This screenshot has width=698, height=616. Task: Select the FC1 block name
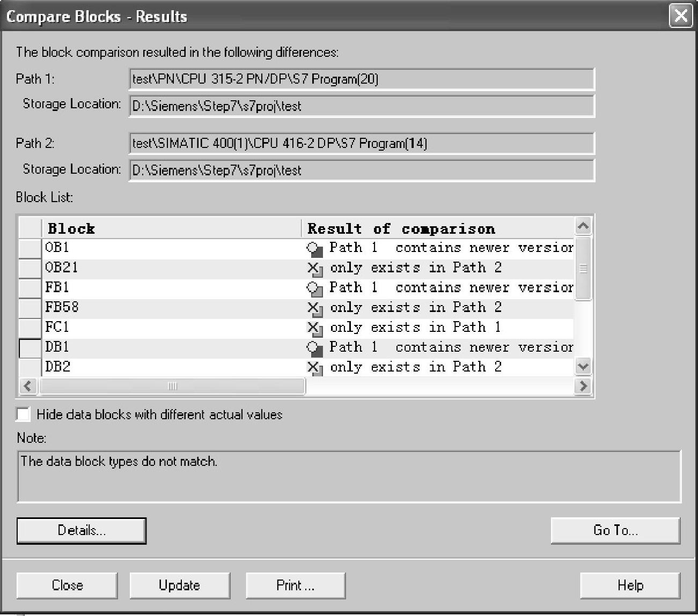tap(57, 327)
